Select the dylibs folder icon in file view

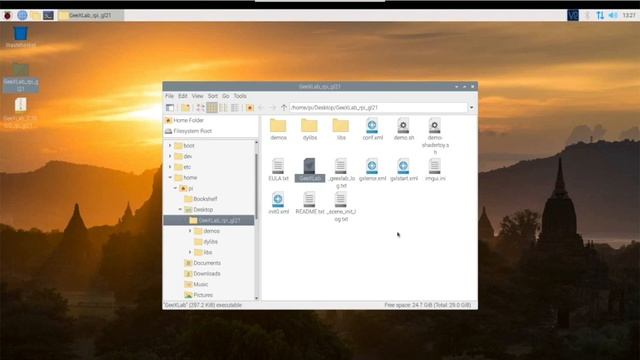click(310, 129)
